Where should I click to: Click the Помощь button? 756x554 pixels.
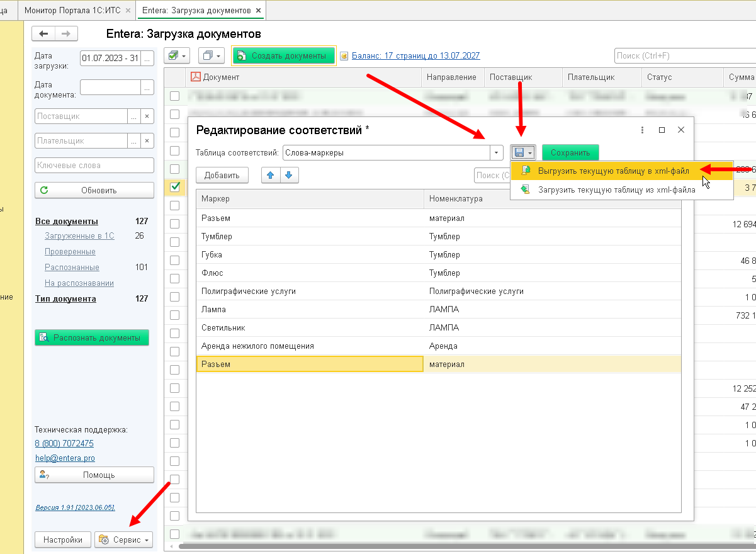pos(94,475)
